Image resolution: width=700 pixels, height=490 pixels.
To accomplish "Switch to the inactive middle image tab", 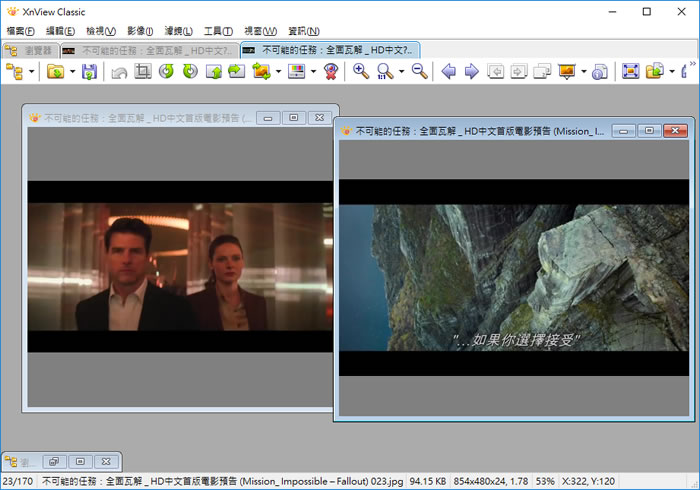I will pyautogui.click(x=150, y=51).
